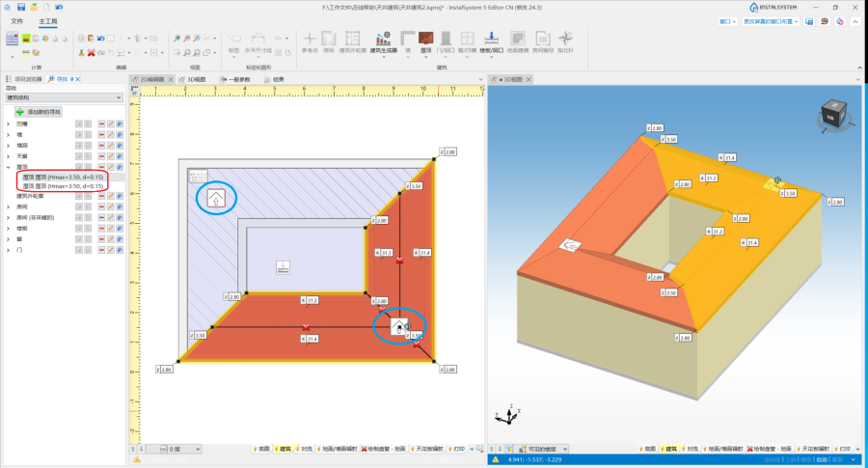Image resolution: width=868 pixels, height=468 pixels.
Task: Open the 建筑结构 search type dropdown
Action: (64, 97)
